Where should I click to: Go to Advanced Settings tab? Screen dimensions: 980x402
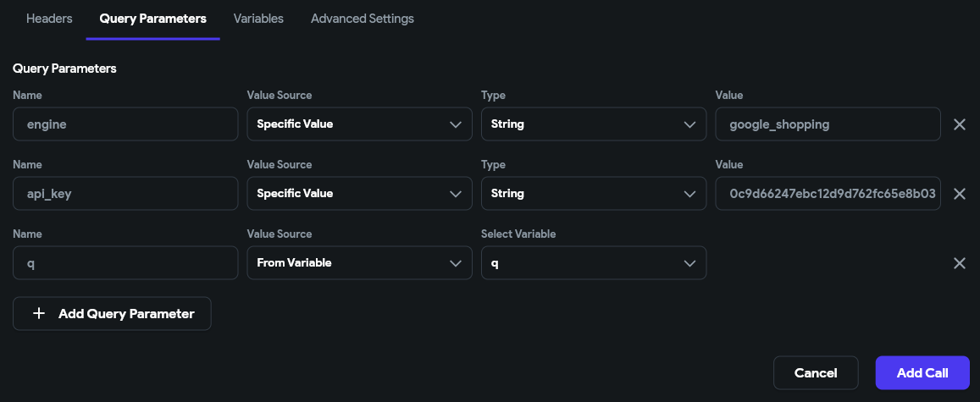pyautogui.click(x=363, y=19)
